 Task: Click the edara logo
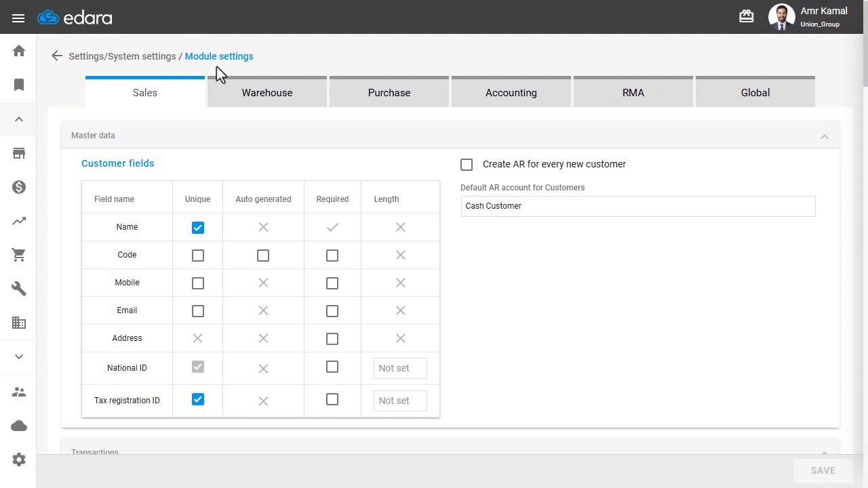click(x=75, y=18)
